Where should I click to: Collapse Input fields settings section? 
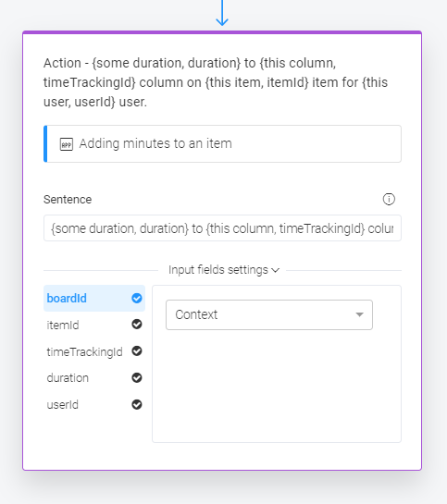[x=224, y=270]
